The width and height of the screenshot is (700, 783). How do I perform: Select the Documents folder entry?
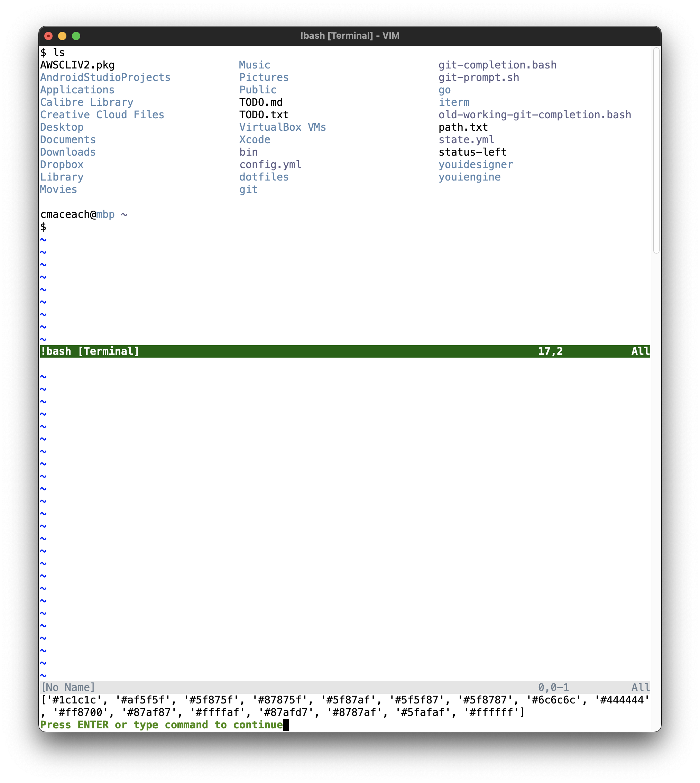pyautogui.click(x=68, y=140)
